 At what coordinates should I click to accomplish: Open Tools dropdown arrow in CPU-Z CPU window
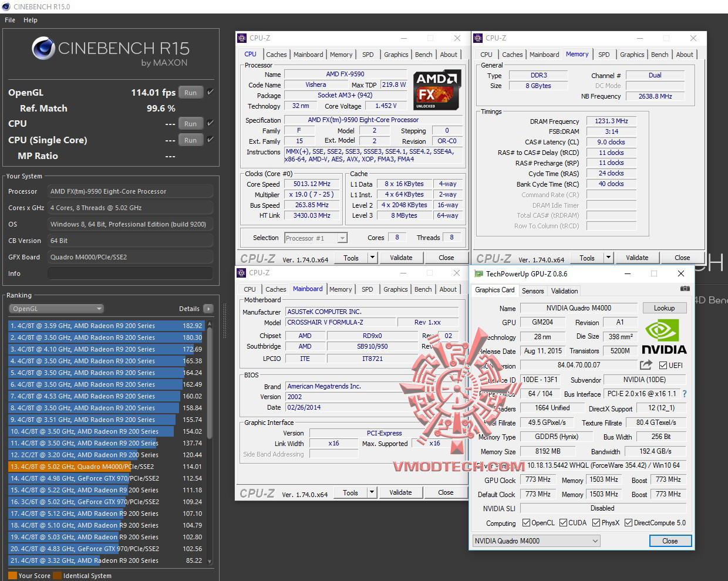click(372, 258)
